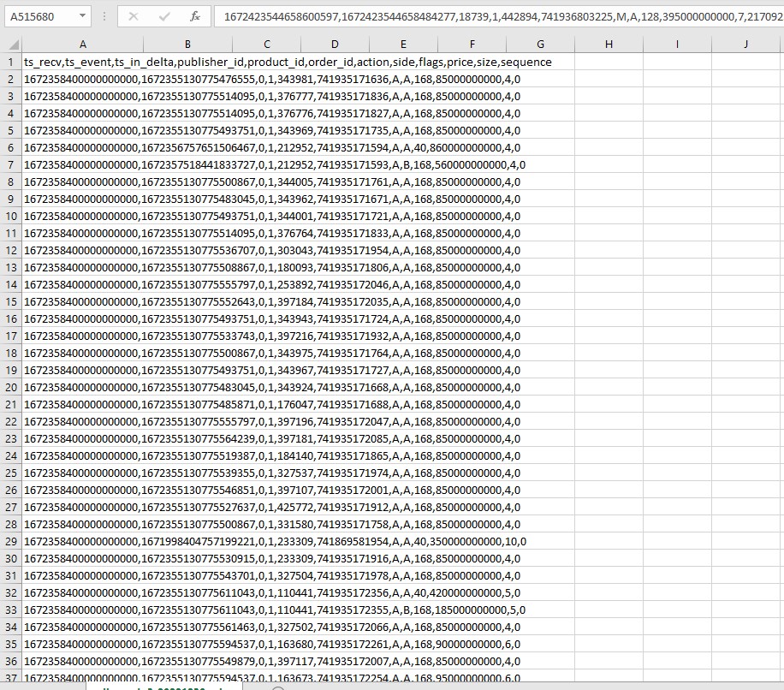Select row 11 header

click(x=10, y=234)
